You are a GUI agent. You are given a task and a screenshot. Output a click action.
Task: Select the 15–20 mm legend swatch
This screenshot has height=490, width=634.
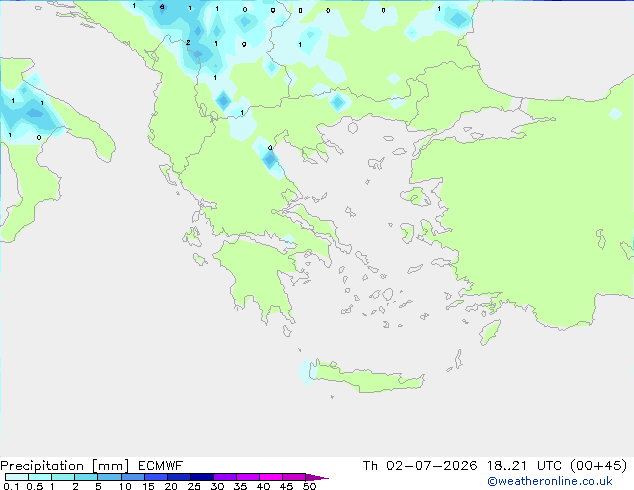tap(156, 477)
